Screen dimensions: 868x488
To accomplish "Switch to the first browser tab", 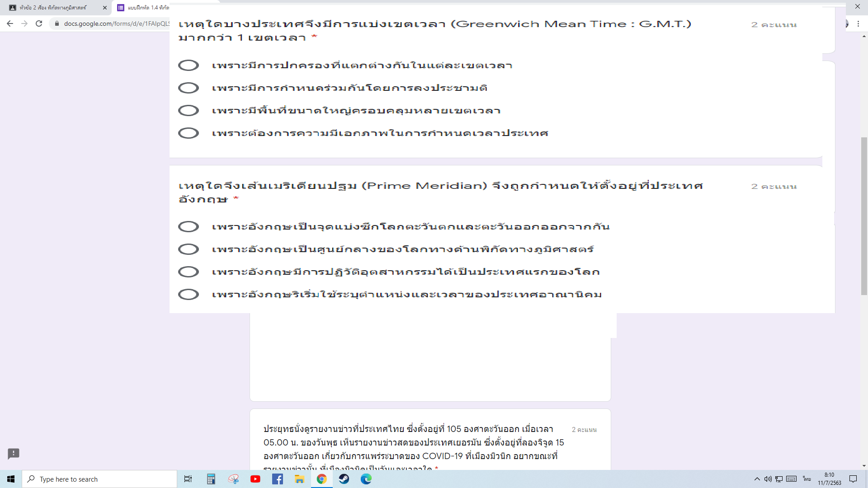I will pos(54,8).
